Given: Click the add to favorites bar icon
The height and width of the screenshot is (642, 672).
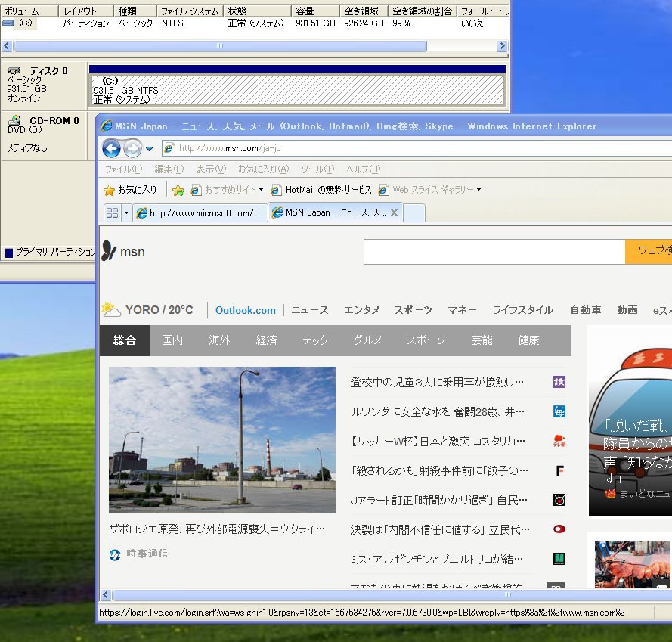Looking at the screenshot, I should (x=178, y=190).
